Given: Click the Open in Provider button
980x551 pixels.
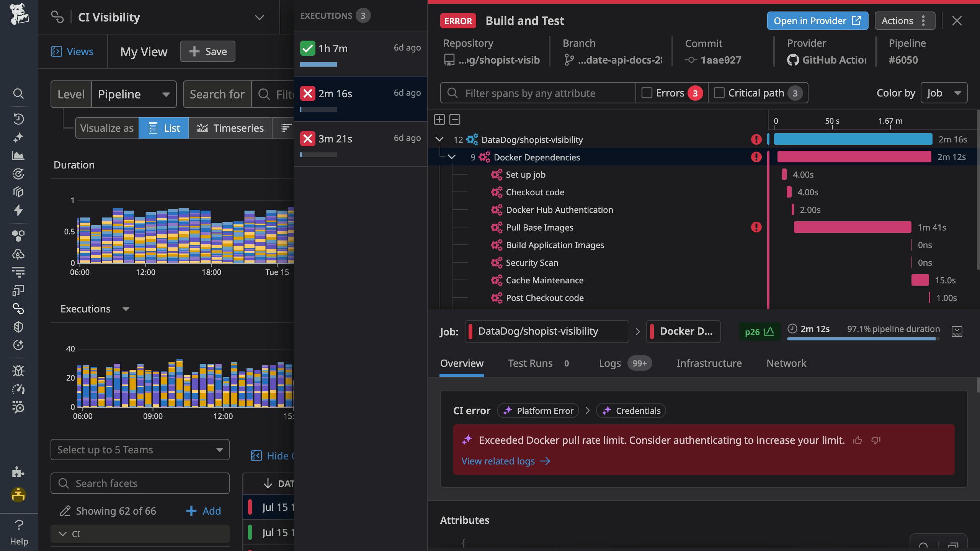Looking at the screenshot, I should pos(817,21).
